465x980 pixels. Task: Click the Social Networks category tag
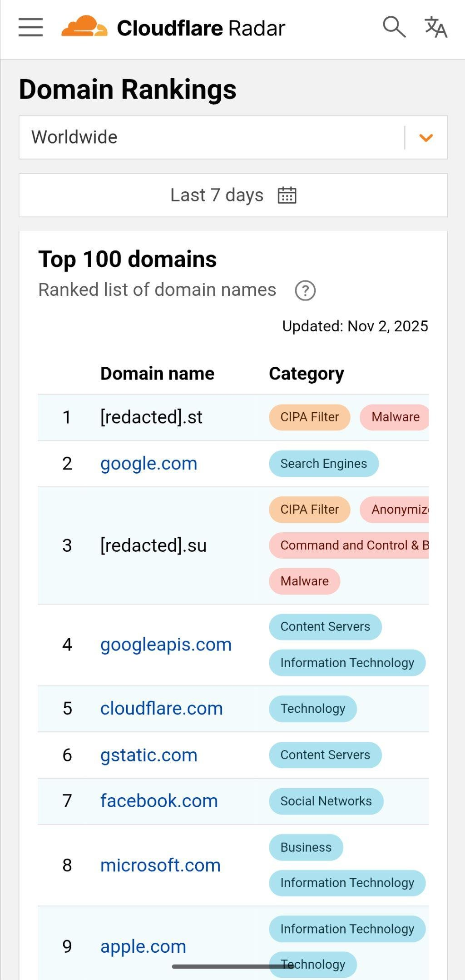point(326,801)
